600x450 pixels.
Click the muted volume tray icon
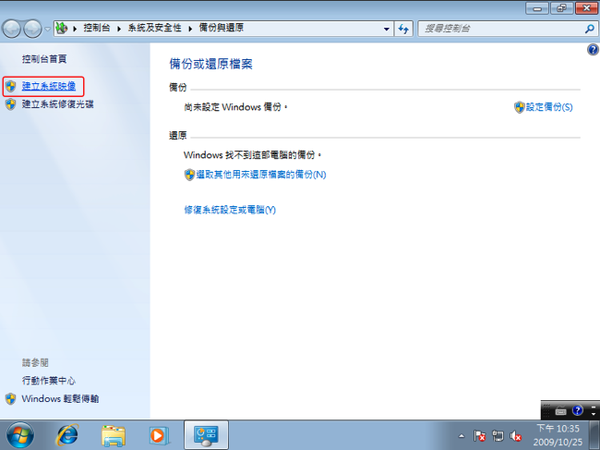pyautogui.click(x=515, y=436)
